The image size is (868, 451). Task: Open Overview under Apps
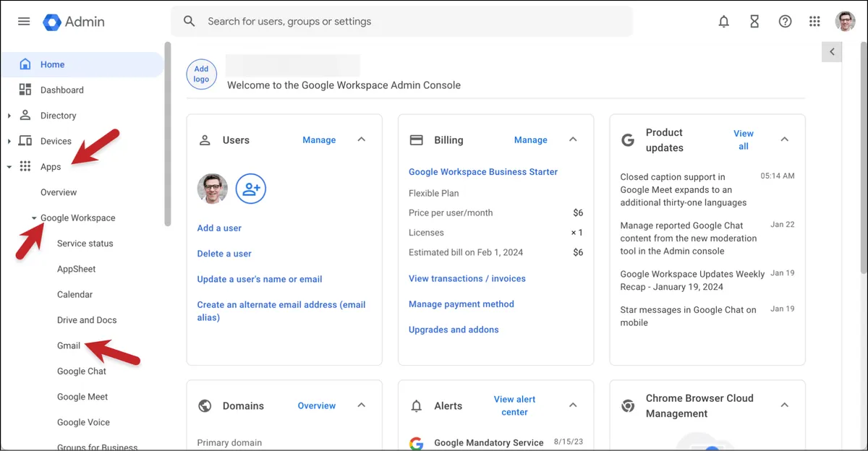coord(59,192)
